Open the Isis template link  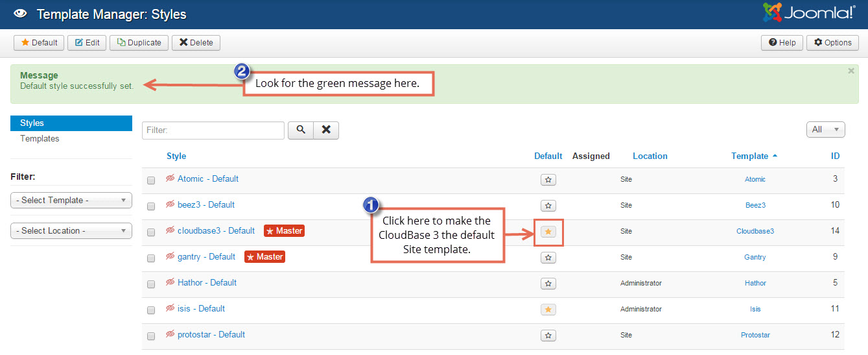755,310
